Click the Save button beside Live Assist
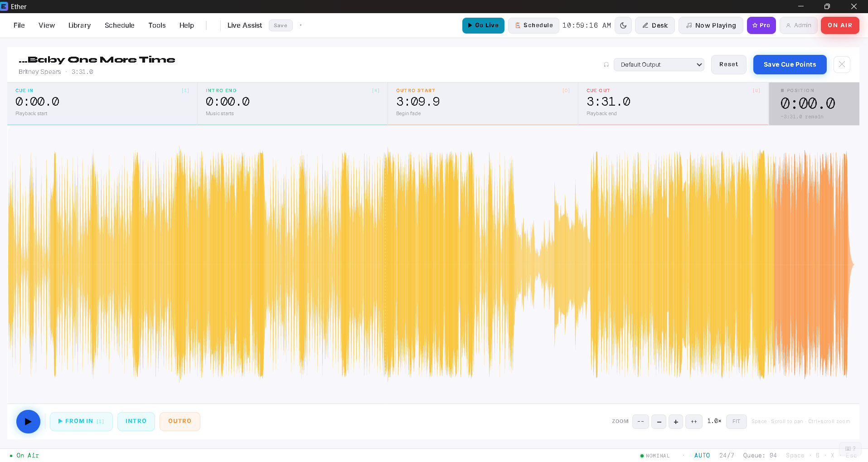Image resolution: width=868 pixels, height=462 pixels. pos(281,25)
